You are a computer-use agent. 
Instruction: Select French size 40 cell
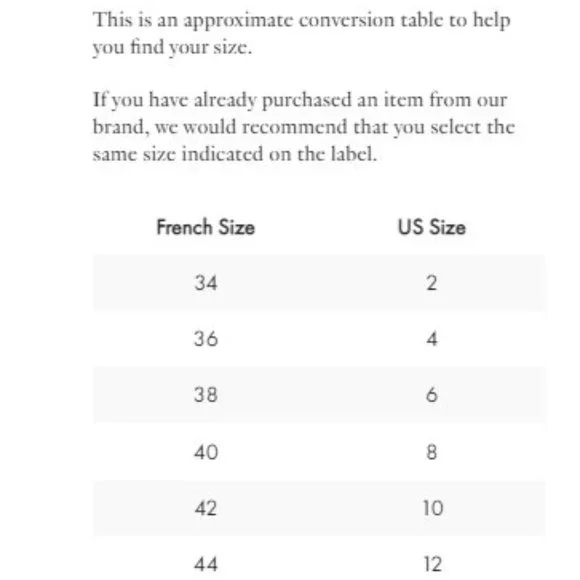206,452
